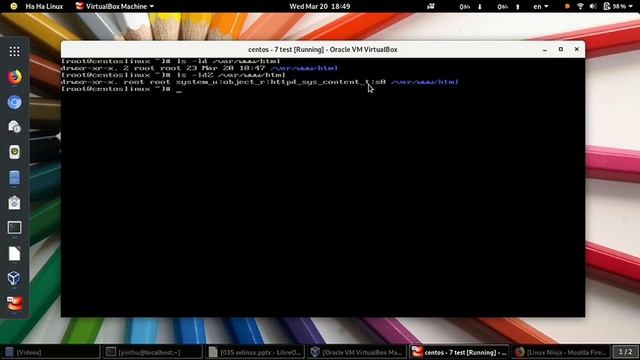Screen dimensions: 640x360
Task: Open the Chromium browser dock icon
Action: (14, 102)
